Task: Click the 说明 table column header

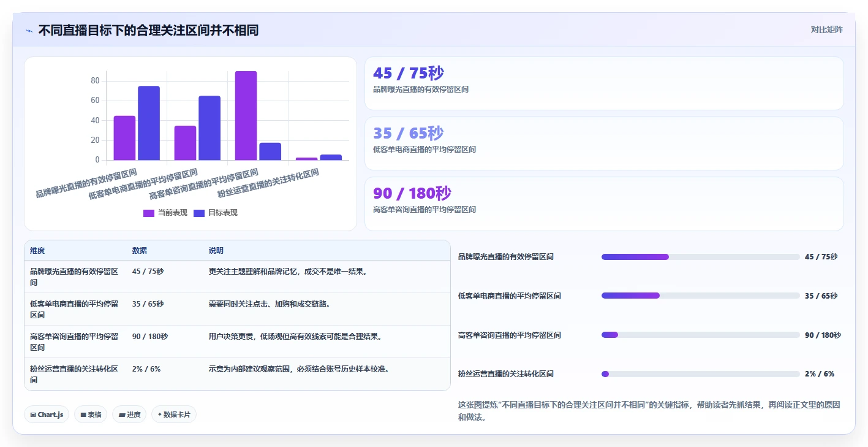Action: click(216, 251)
